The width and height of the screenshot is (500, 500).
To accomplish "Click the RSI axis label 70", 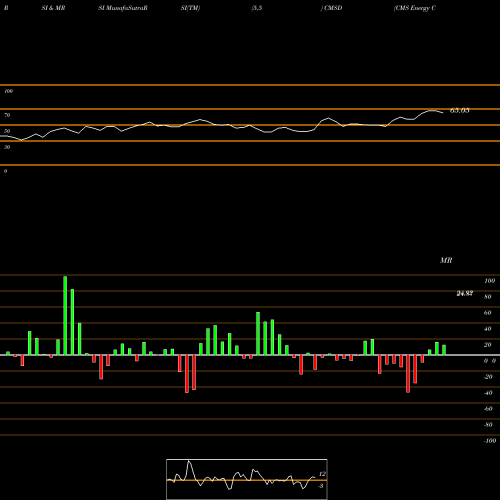I will [7, 115].
